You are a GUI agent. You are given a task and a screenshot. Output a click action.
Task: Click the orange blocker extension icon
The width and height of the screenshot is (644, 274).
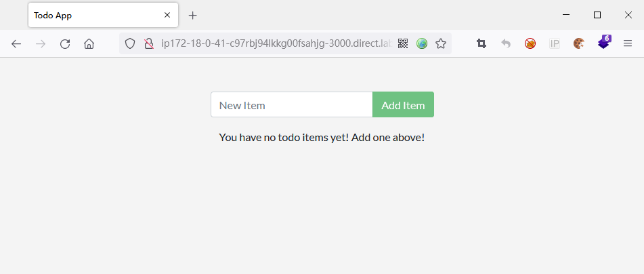pos(530,44)
